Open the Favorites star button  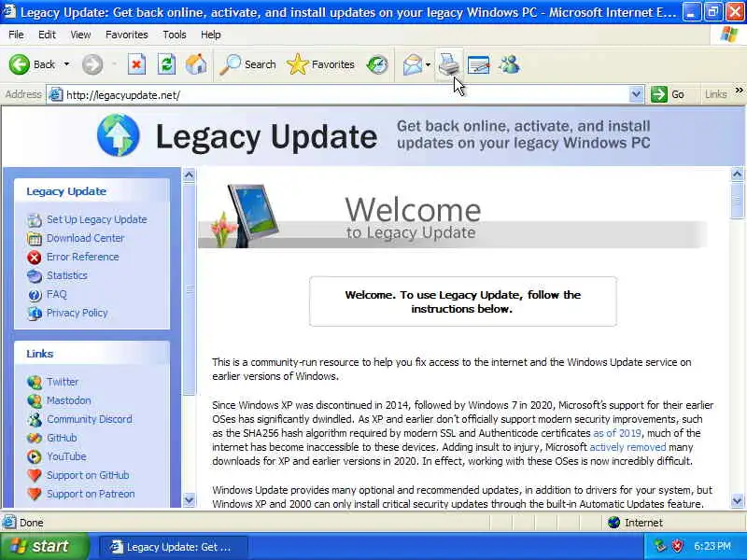320,64
